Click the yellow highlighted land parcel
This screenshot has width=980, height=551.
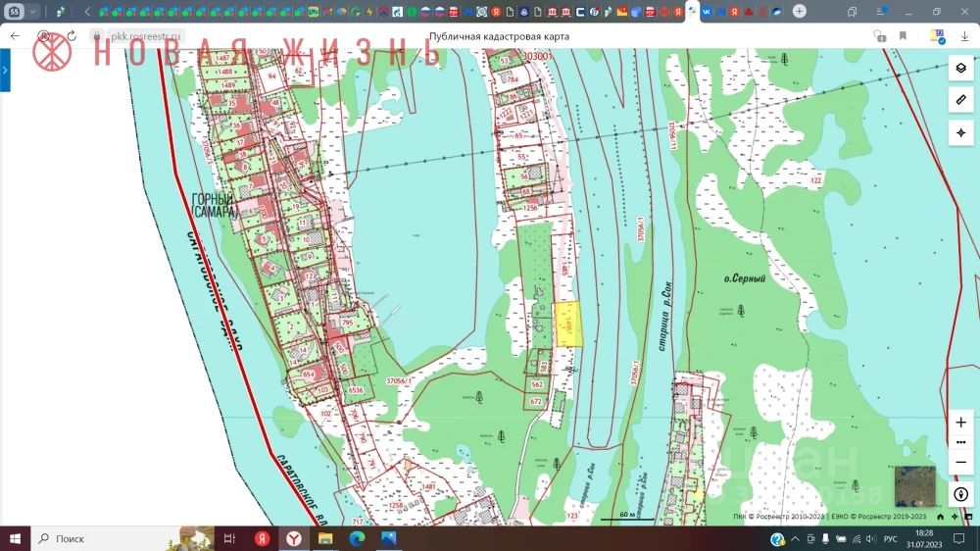(567, 324)
